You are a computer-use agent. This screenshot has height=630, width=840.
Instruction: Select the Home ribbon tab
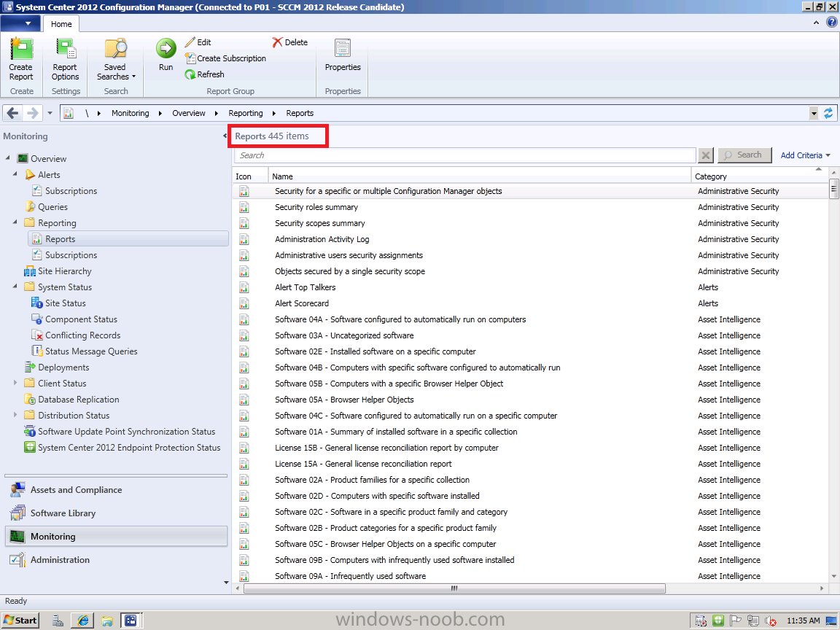click(x=61, y=24)
